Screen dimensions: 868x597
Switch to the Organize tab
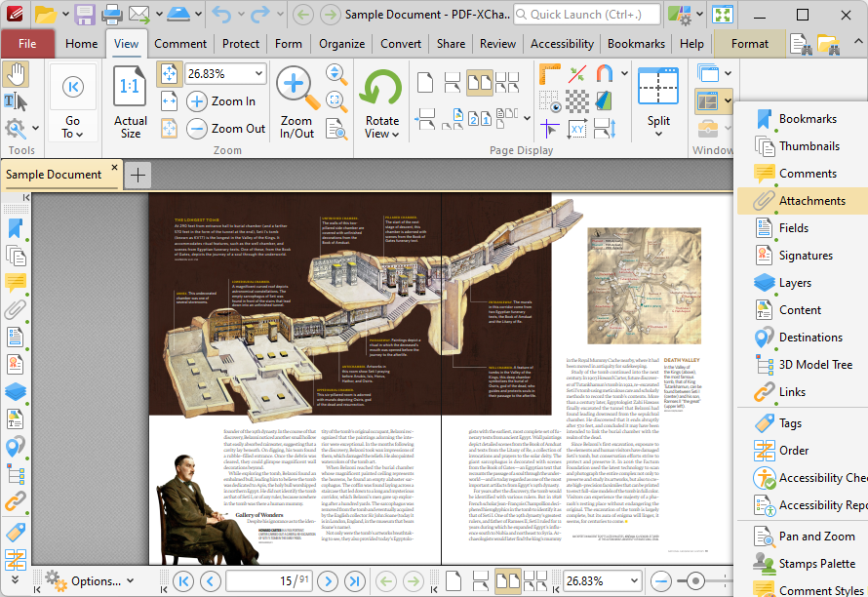coord(341,44)
